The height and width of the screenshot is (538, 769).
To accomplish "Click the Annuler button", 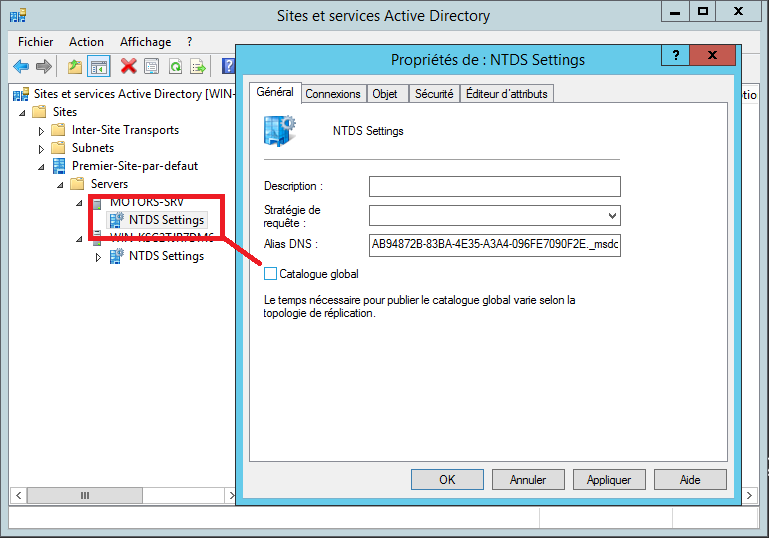I will pyautogui.click(x=528, y=480).
